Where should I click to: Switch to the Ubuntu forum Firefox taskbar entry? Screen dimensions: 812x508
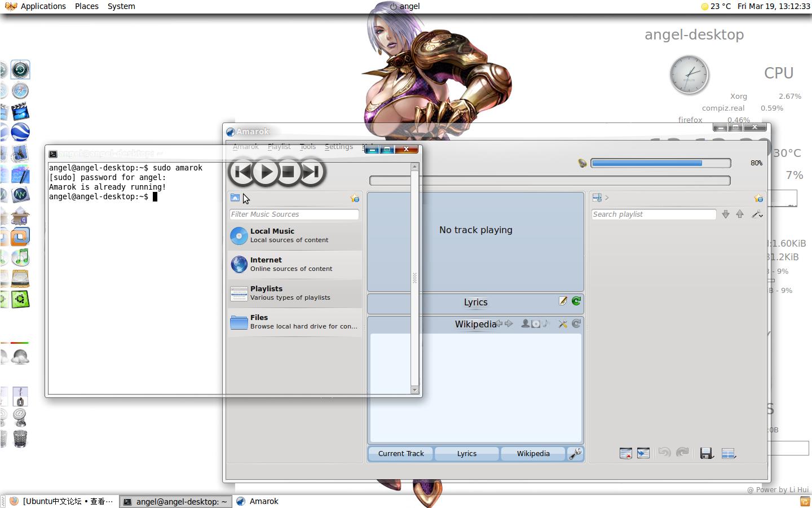click(61, 501)
